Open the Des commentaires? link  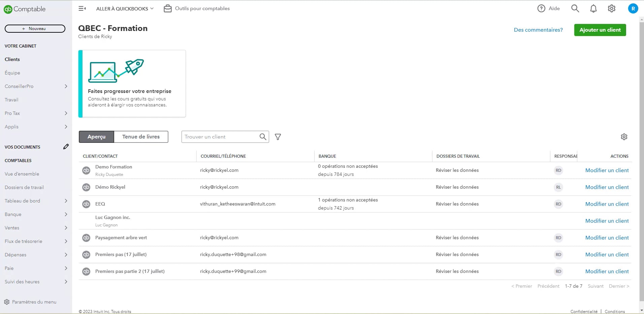click(538, 30)
